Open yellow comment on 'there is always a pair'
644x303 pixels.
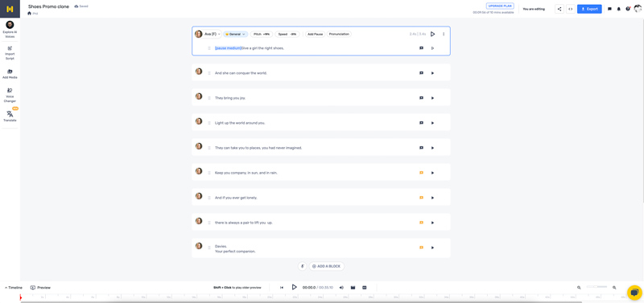coord(421,223)
